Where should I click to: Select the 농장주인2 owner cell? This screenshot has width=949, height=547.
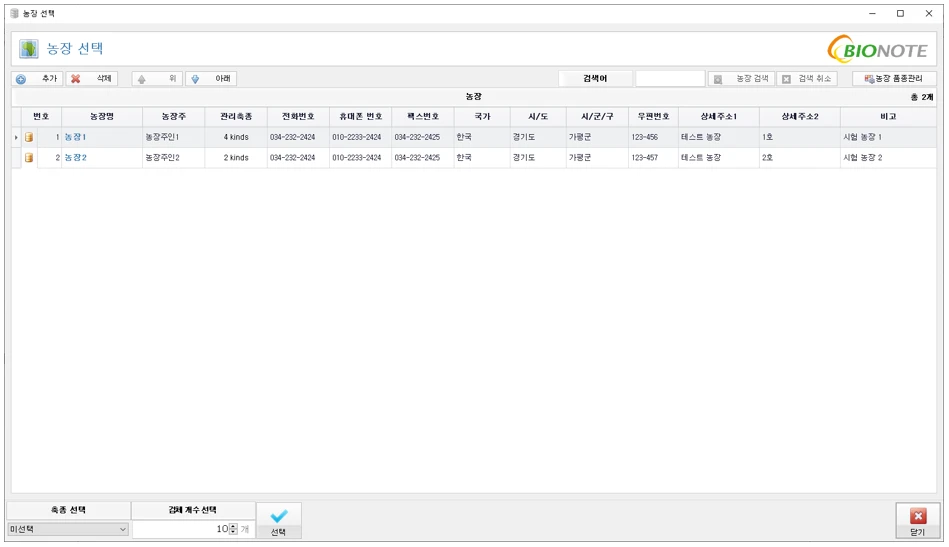coord(174,158)
